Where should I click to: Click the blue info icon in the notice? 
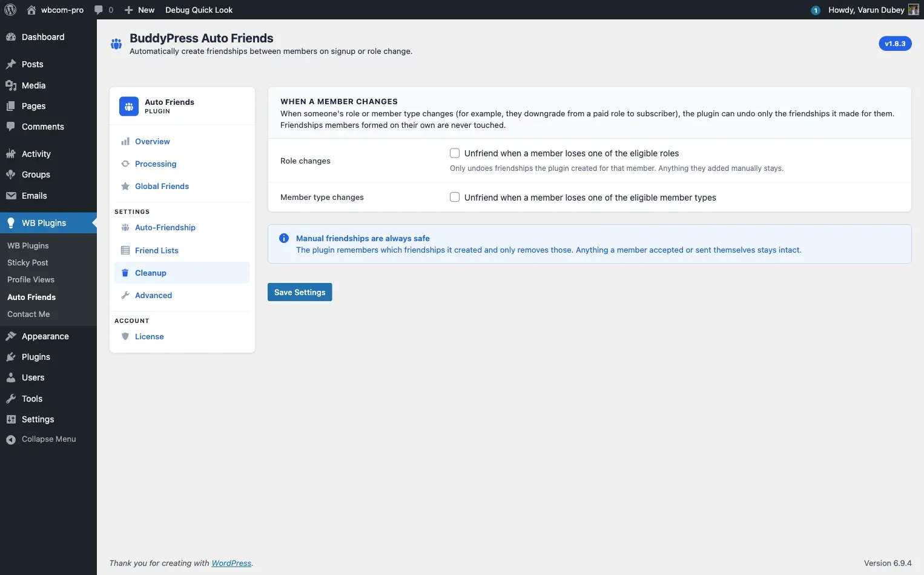pyautogui.click(x=284, y=238)
